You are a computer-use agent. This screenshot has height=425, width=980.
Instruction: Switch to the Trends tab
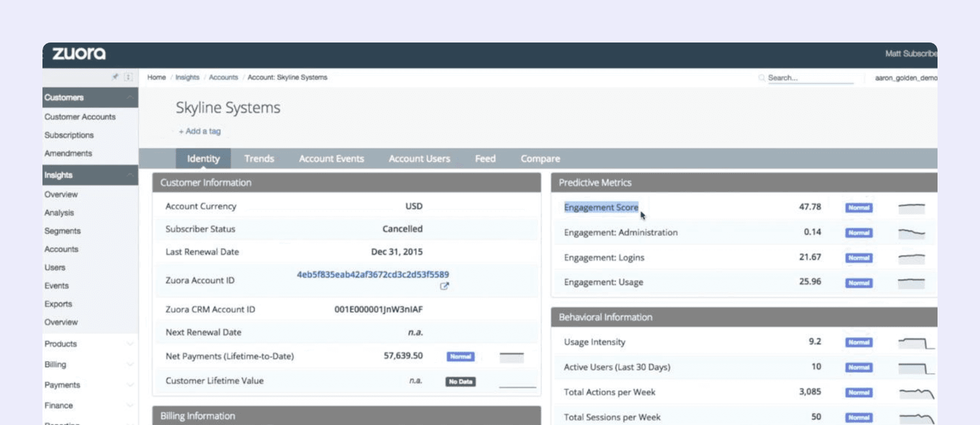259,159
